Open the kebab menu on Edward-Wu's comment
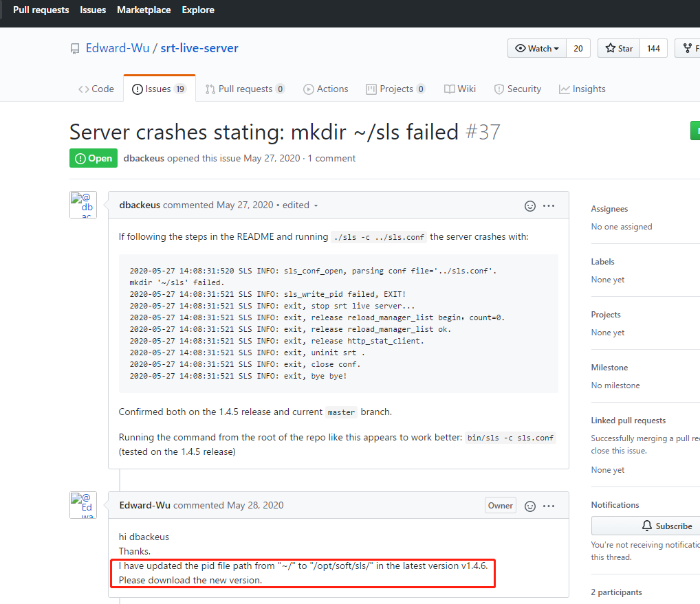The image size is (700, 604). (549, 505)
